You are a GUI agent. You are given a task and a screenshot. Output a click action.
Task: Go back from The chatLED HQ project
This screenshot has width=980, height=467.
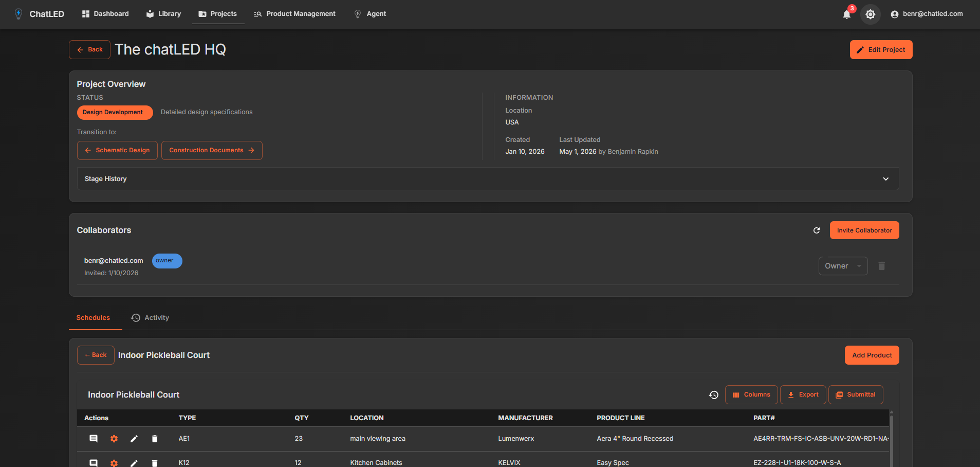pos(89,50)
